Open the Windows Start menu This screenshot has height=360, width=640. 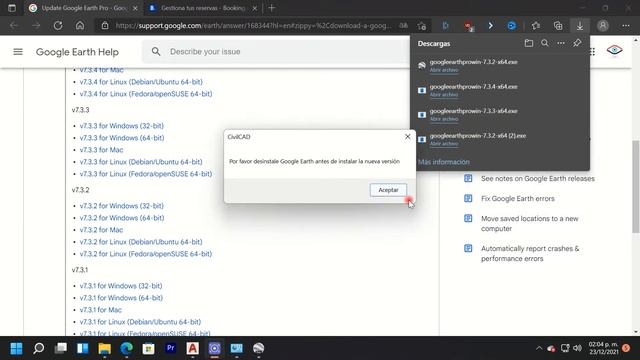[17, 348]
